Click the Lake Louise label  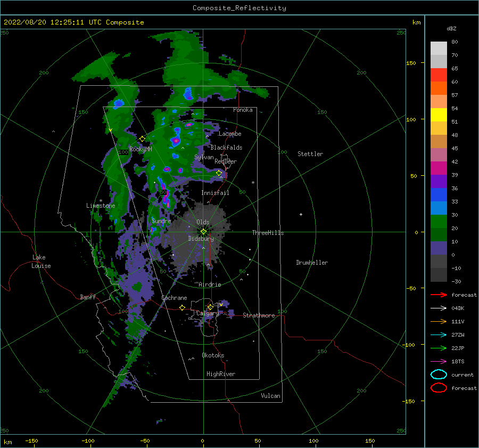pyautogui.click(x=41, y=262)
